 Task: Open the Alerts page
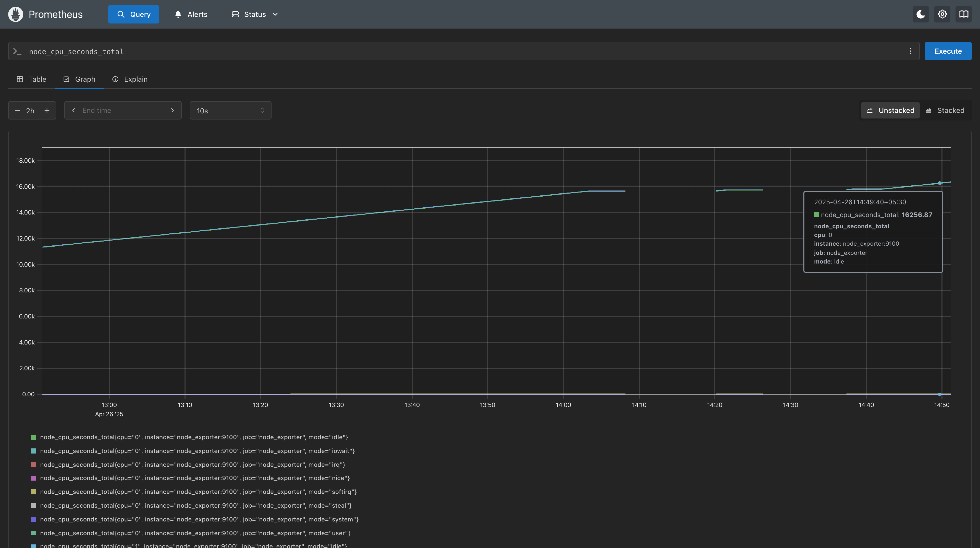(x=191, y=14)
